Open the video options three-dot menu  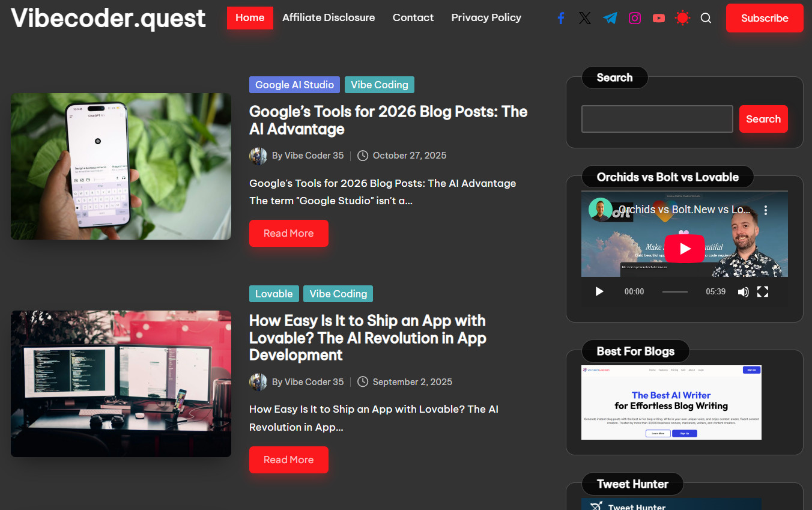[x=766, y=210]
